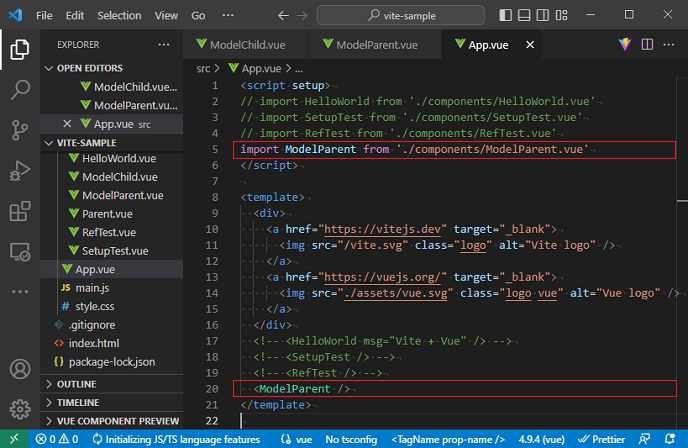Image resolution: width=688 pixels, height=448 pixels.
Task: Click Prettier status bar item
Action: coord(602,439)
